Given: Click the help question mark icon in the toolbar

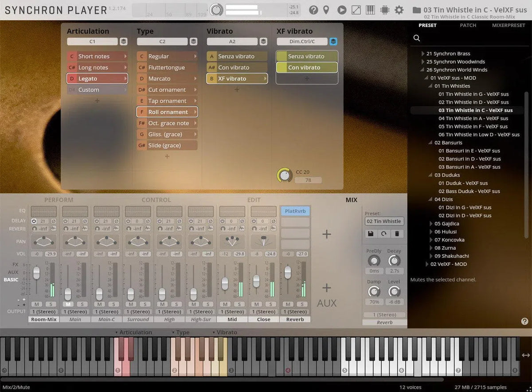Looking at the screenshot, I should tap(313, 10).
